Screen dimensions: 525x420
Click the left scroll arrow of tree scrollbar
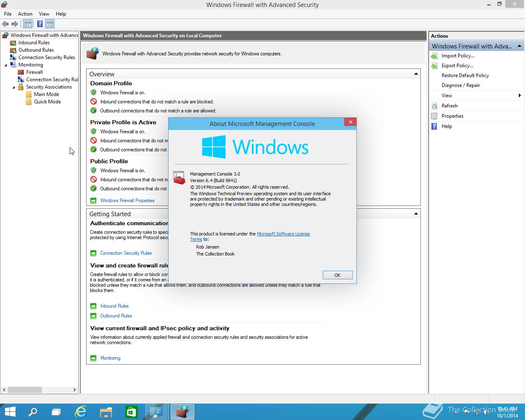(5, 390)
